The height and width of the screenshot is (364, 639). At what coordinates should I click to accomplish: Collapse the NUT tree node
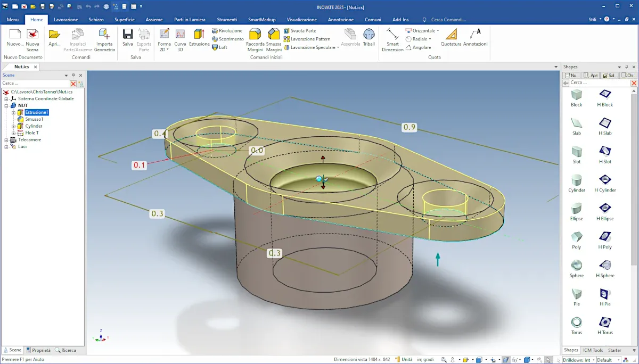(6, 105)
